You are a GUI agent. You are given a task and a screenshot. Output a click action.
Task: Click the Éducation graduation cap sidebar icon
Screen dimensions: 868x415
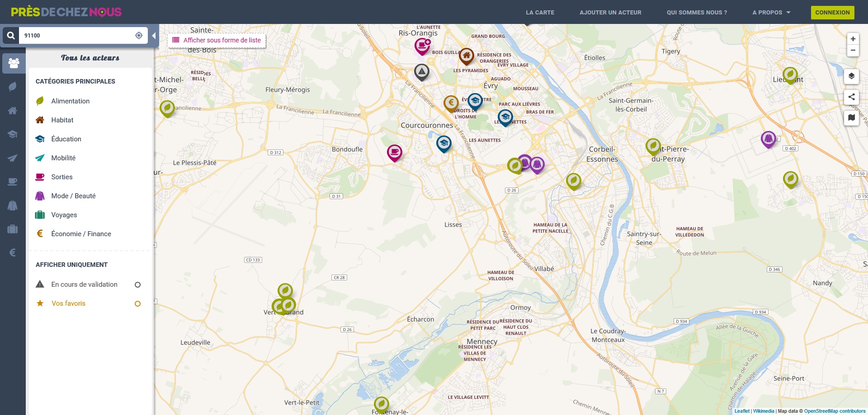[13, 134]
